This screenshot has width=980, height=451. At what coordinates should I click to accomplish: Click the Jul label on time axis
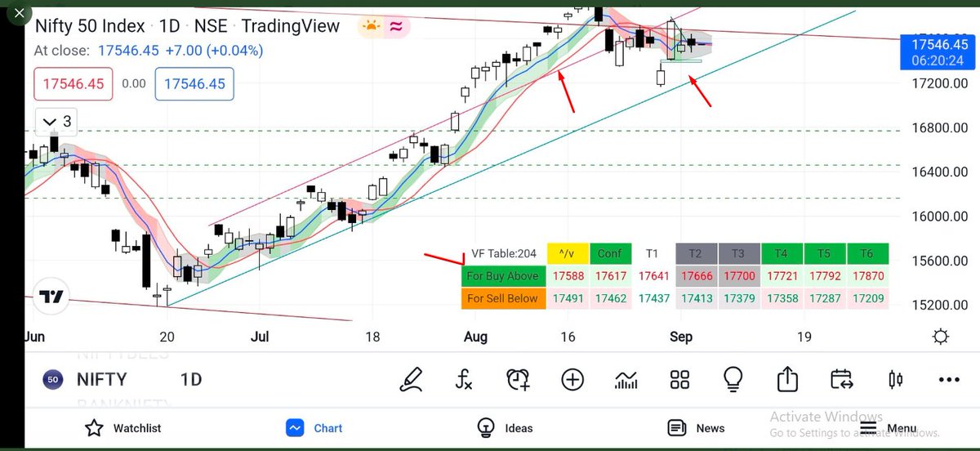point(260,337)
